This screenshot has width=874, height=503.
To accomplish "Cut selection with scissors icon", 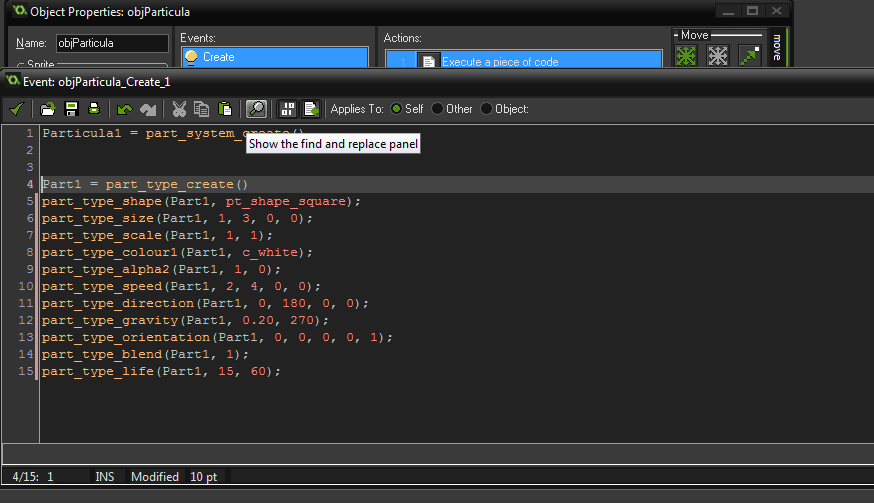I will click(179, 109).
